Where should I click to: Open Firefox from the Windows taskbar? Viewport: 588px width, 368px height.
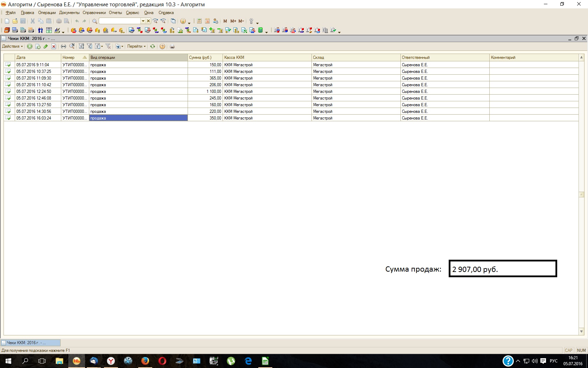point(145,361)
